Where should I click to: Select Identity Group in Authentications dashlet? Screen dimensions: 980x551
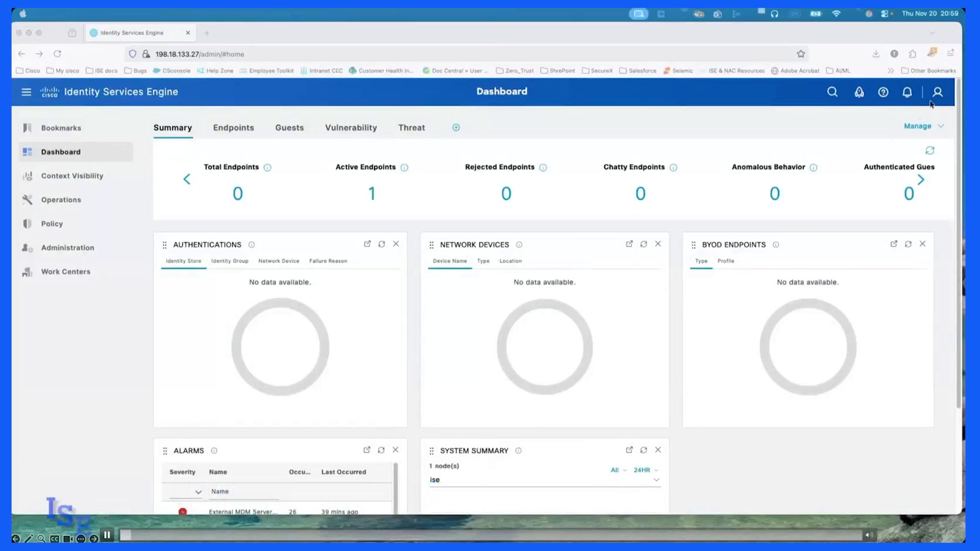coord(230,261)
